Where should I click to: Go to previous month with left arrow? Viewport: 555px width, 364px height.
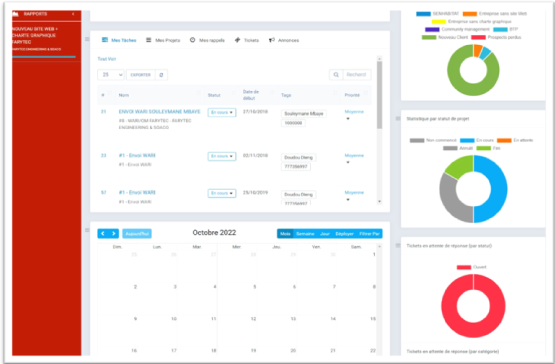103,234
